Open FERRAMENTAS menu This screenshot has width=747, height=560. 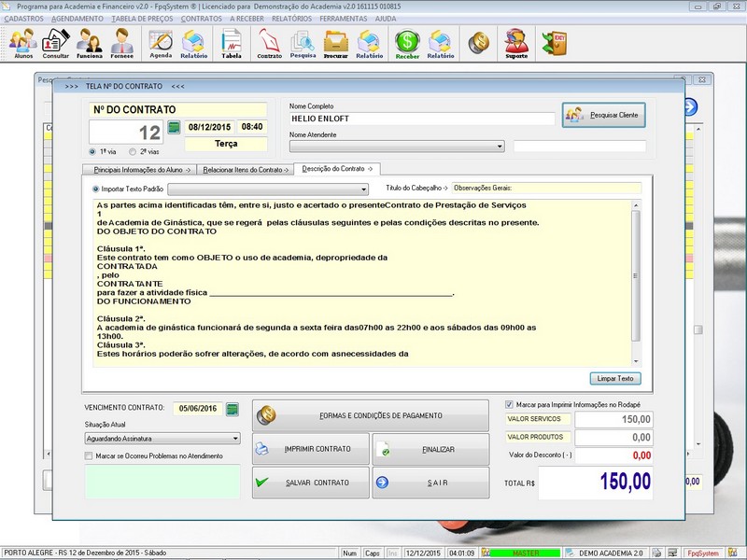(x=343, y=19)
